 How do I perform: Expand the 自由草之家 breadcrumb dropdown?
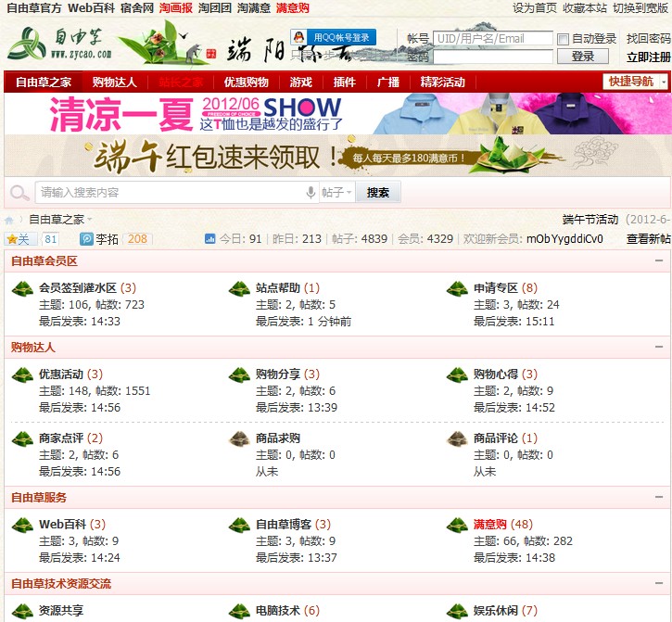coord(90,220)
